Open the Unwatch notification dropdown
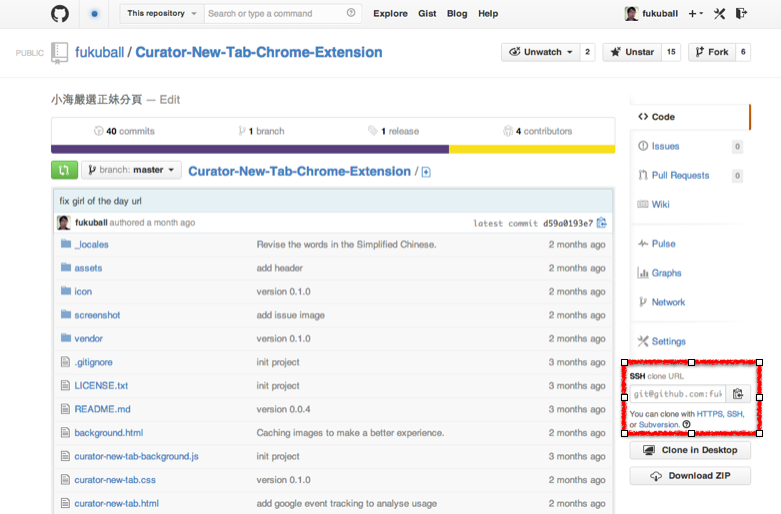781x514 pixels. tap(540, 52)
